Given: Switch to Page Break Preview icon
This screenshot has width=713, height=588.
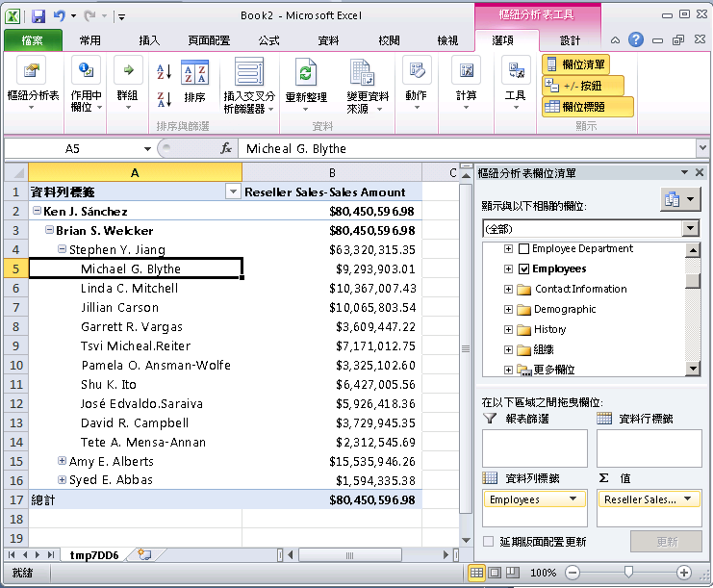Looking at the screenshot, I should tap(513, 573).
